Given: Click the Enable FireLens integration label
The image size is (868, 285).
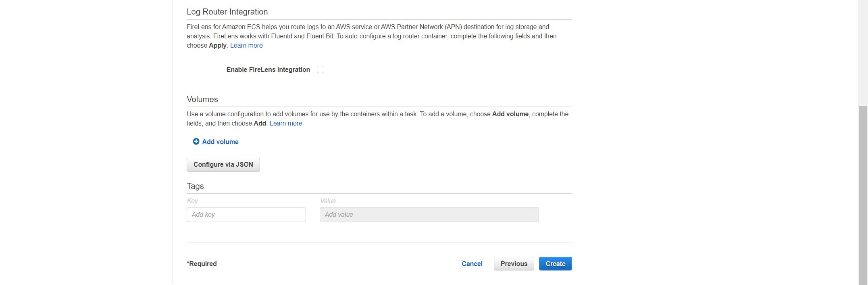Looking at the screenshot, I should coord(268,69).
